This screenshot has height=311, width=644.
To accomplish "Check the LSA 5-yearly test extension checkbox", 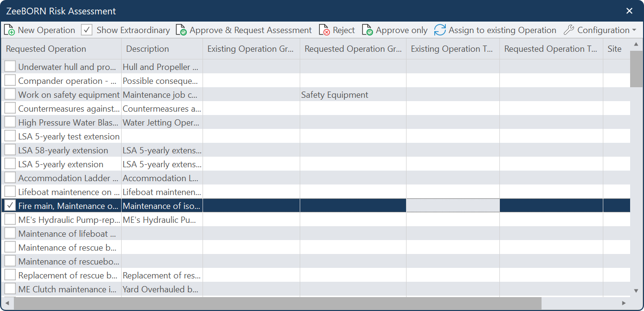I will [10, 136].
